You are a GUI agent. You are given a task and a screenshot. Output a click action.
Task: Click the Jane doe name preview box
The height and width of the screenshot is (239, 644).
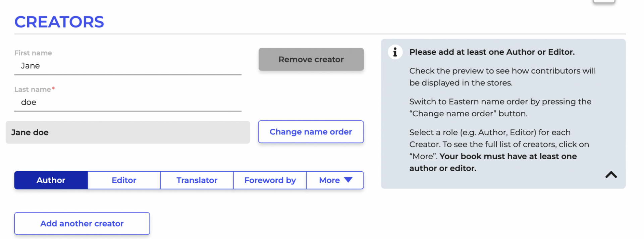point(128,132)
